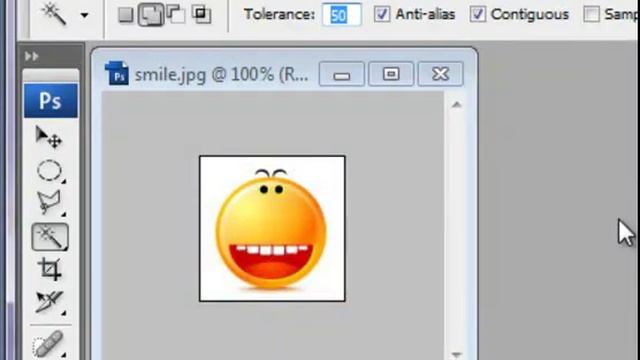Image resolution: width=640 pixels, height=360 pixels.
Task: Open the Magic Wand tool preset picker
Action: point(84,16)
